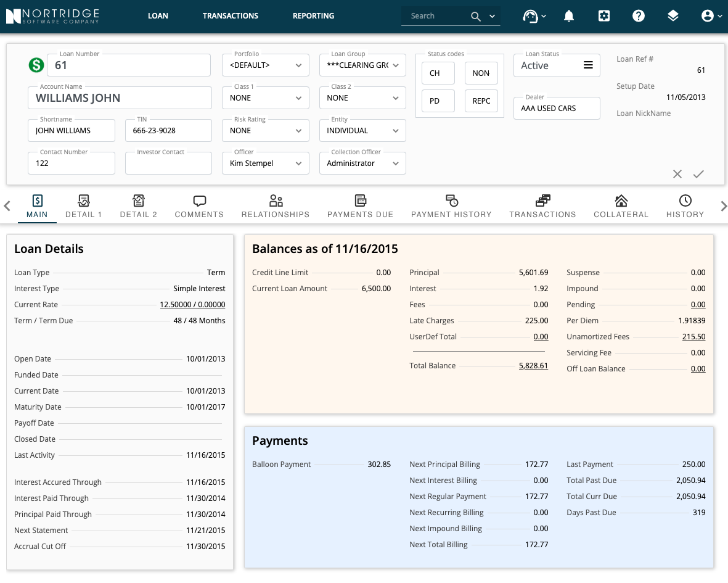The width and height of the screenshot is (728, 583).
Task: Click the help question mark icon
Action: (x=638, y=16)
